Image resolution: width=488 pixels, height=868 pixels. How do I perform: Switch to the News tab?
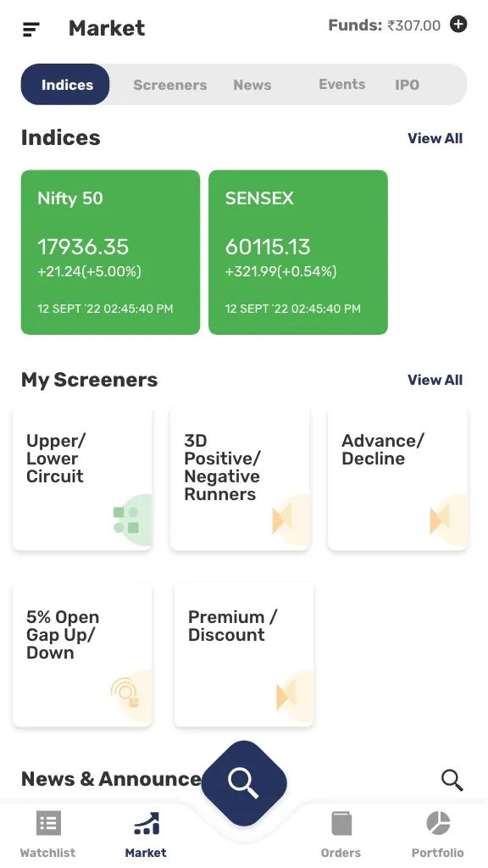[x=252, y=85]
